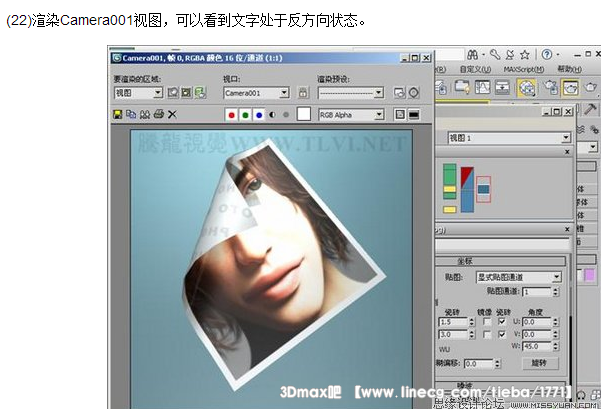Uncheck V tile checkbox
Image resolution: width=601 pixels, height=409 pixels.
(x=502, y=334)
